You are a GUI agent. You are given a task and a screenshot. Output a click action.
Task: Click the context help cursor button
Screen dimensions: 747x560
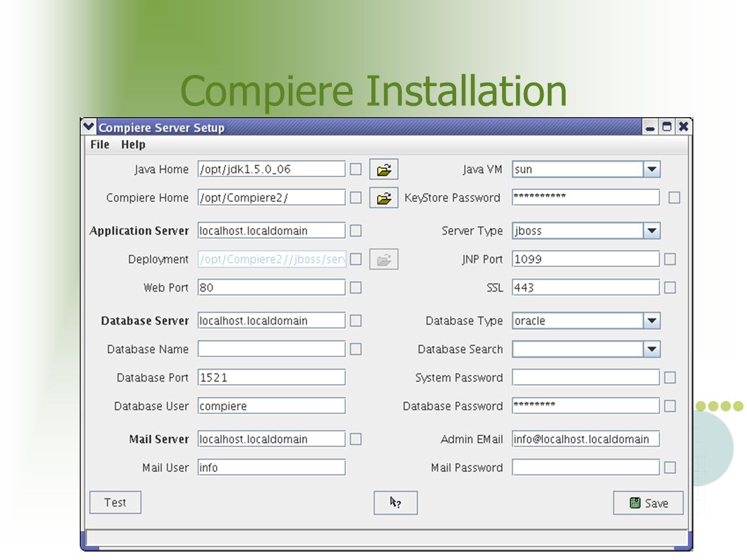tap(395, 503)
